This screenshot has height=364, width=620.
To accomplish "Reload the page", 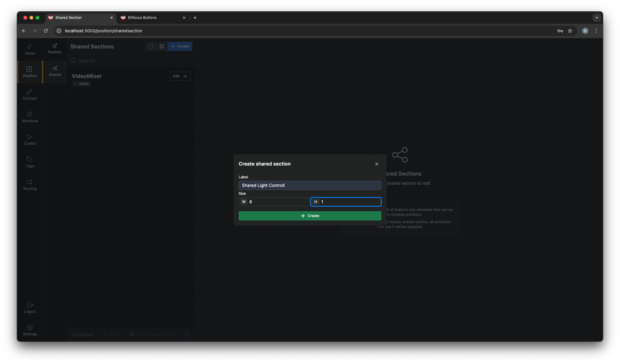I will [46, 31].
